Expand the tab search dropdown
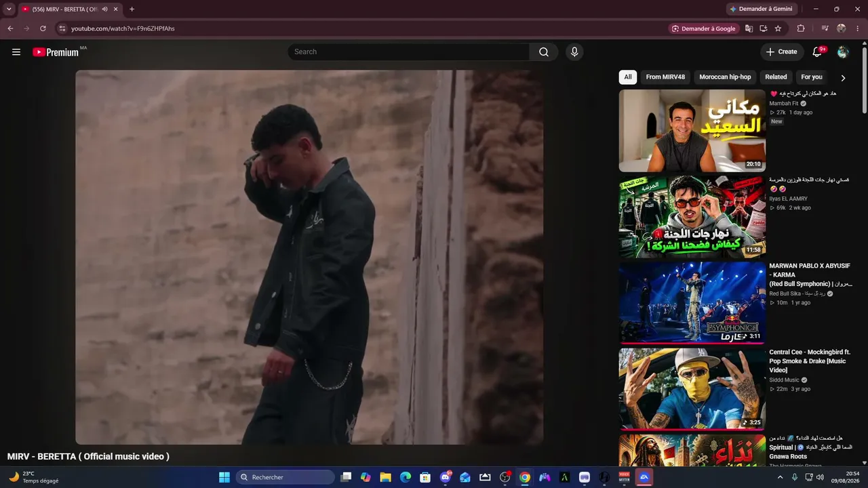This screenshot has width=868, height=488. [9, 9]
